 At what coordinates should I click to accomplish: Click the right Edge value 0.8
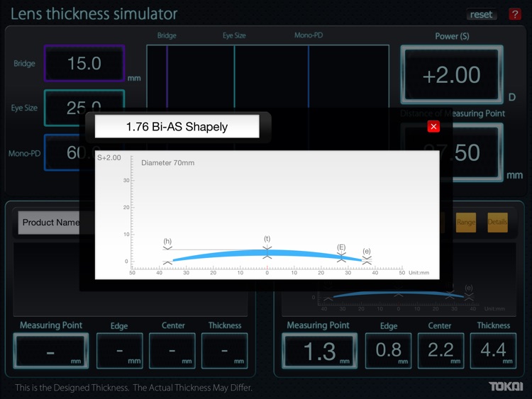[x=389, y=351]
